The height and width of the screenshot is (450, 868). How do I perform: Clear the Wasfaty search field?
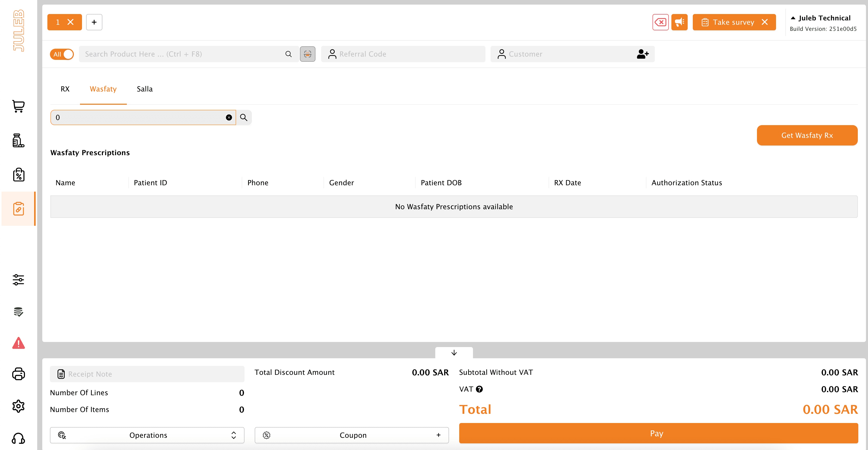229,117
